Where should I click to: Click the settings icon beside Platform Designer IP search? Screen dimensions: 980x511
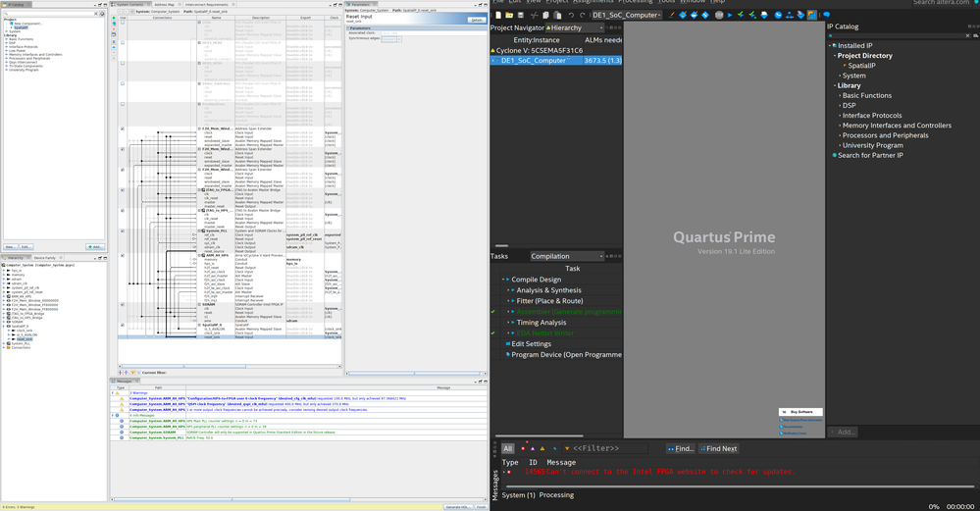(x=102, y=13)
